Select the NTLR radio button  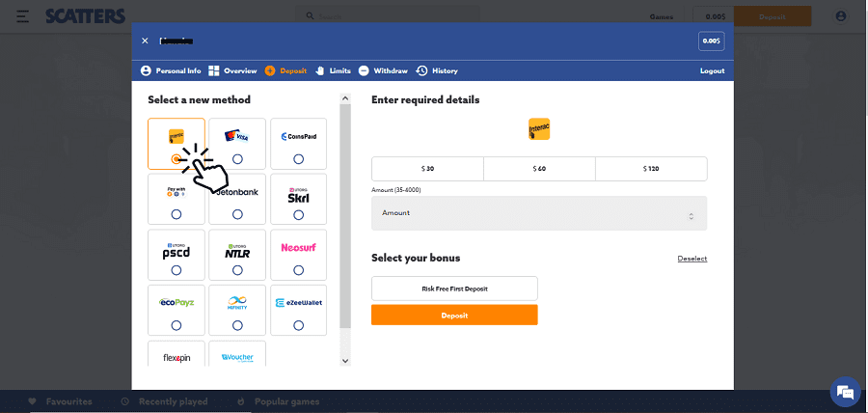point(237,270)
